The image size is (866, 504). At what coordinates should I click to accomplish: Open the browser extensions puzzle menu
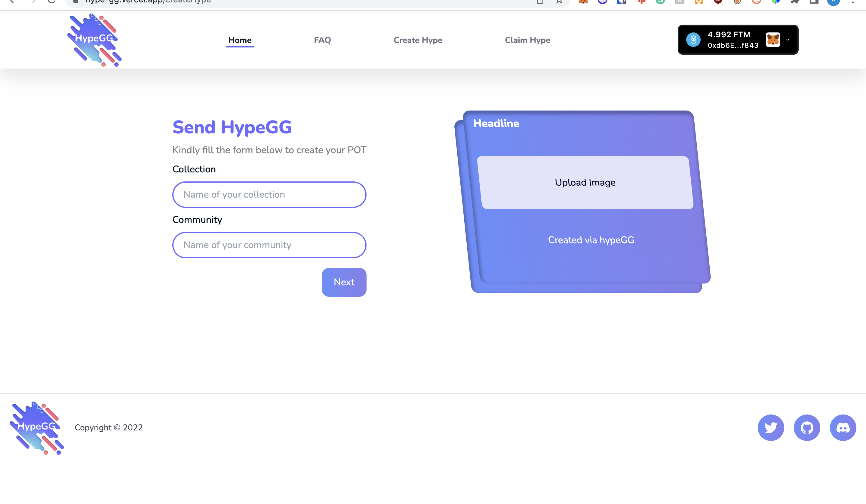[795, 2]
